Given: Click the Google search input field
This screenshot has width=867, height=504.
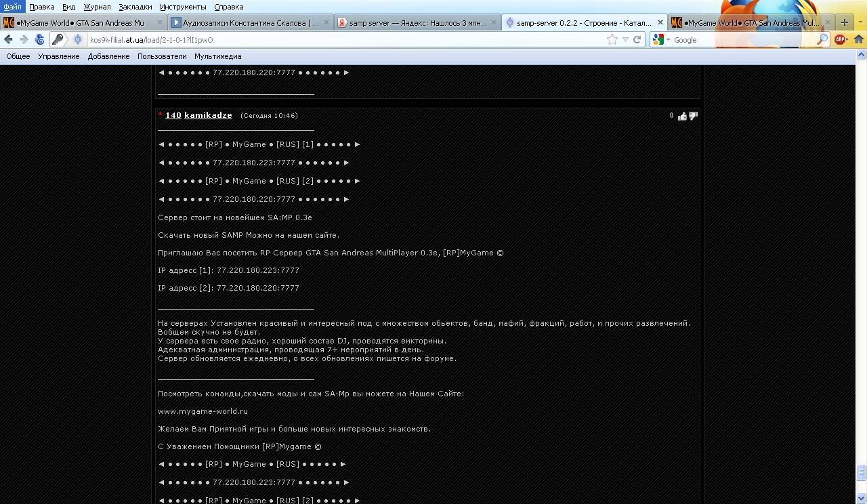Looking at the screenshot, I should click(744, 40).
